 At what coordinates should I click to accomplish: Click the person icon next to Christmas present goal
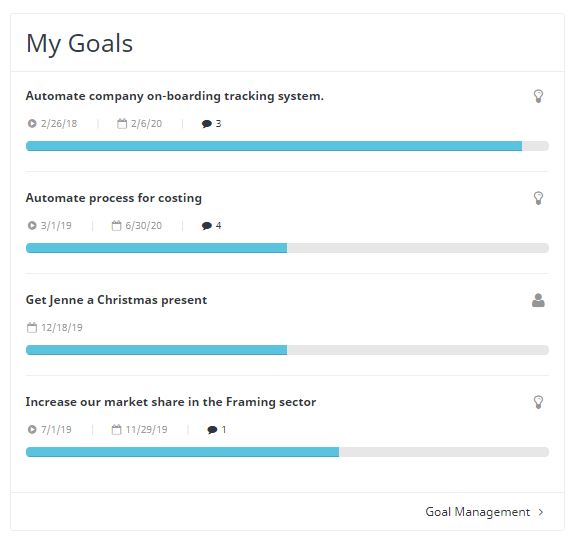click(538, 300)
